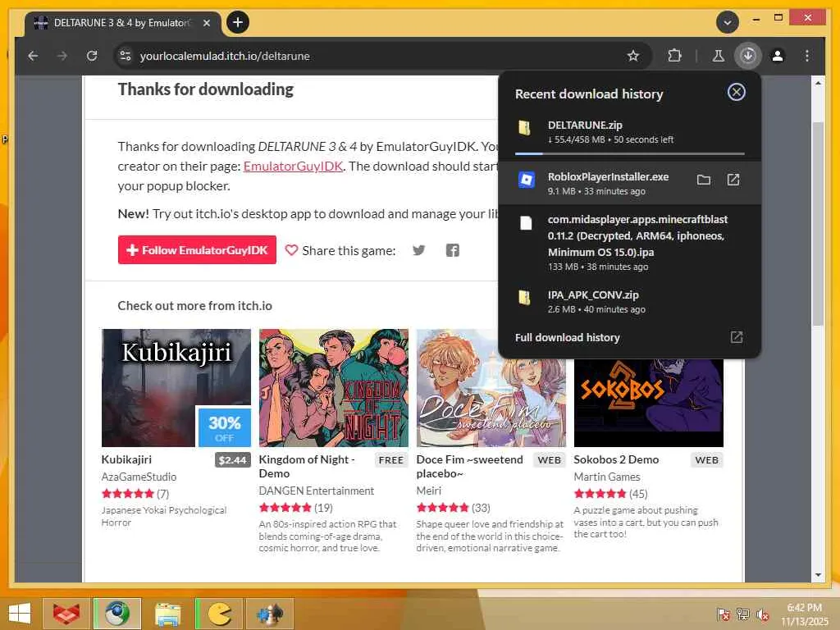
Task: Open the red taskbar app icon
Action: (66, 614)
